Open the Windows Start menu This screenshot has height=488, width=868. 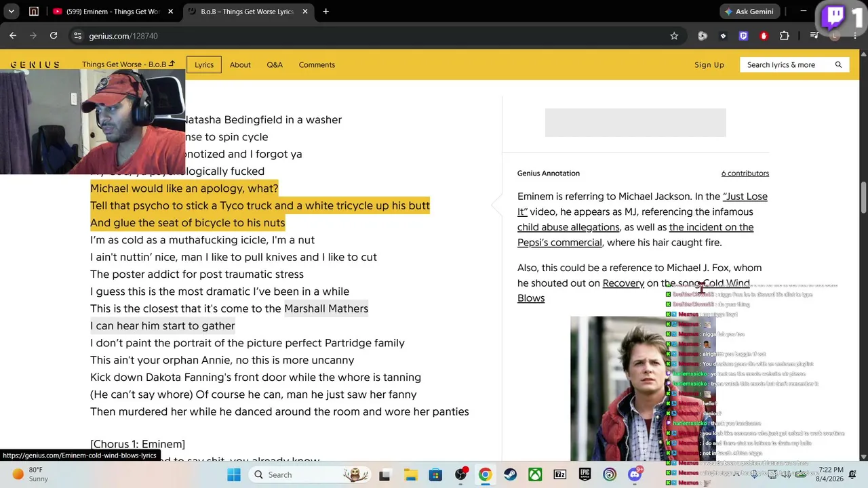coord(234,474)
